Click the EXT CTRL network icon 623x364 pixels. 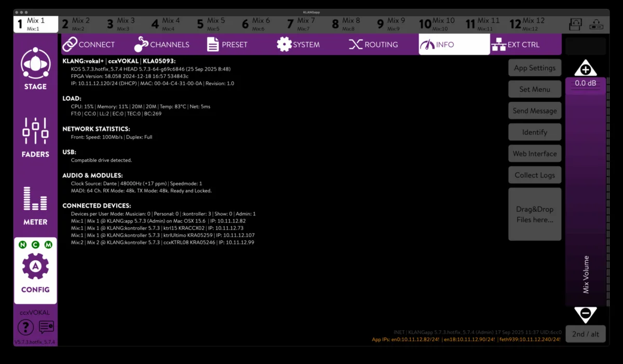point(498,44)
